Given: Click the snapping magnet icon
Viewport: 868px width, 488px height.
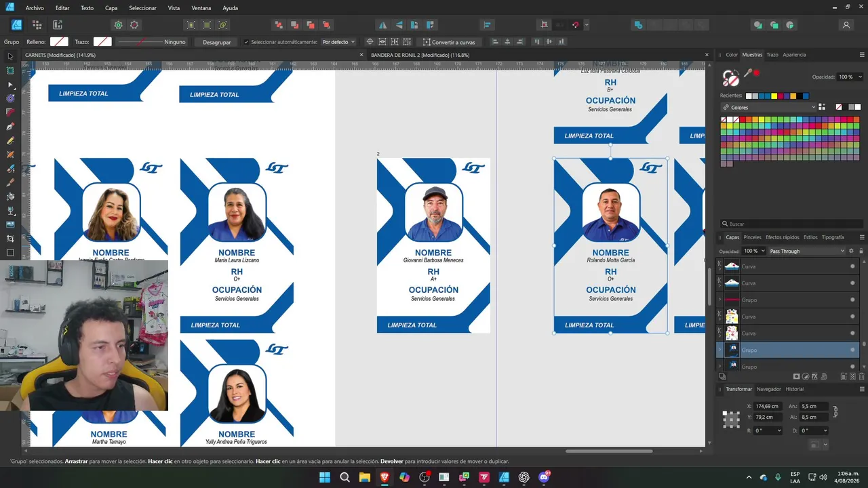Looking at the screenshot, I should pos(575,25).
